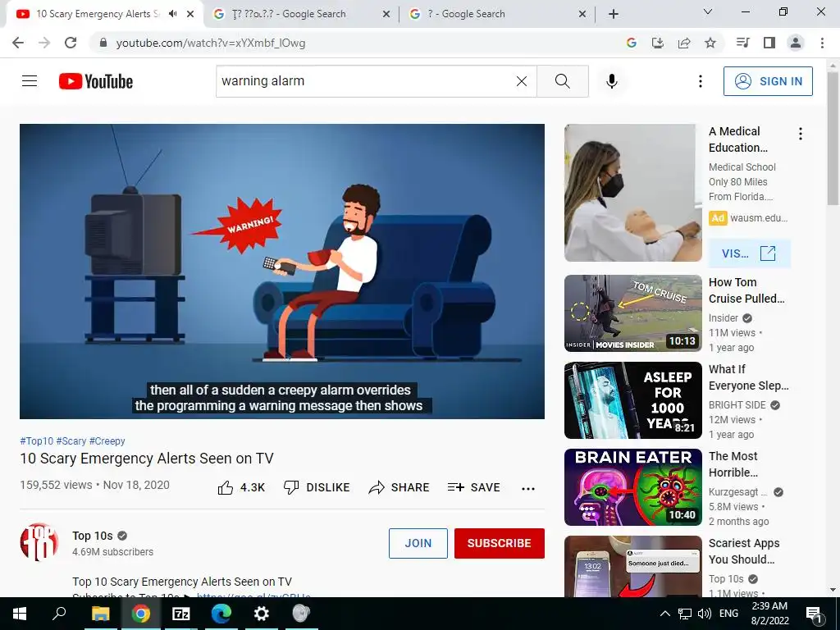Click the ad VISIT site button

(749, 253)
